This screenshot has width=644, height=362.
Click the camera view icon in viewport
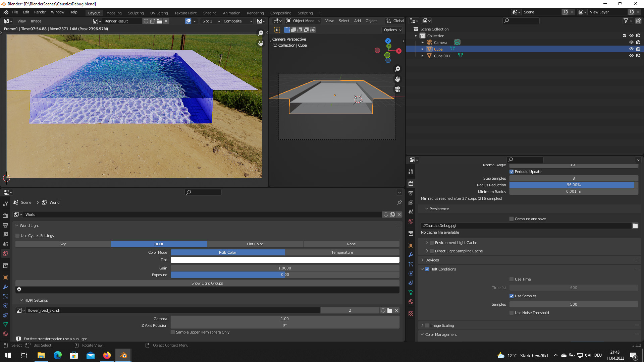click(397, 89)
